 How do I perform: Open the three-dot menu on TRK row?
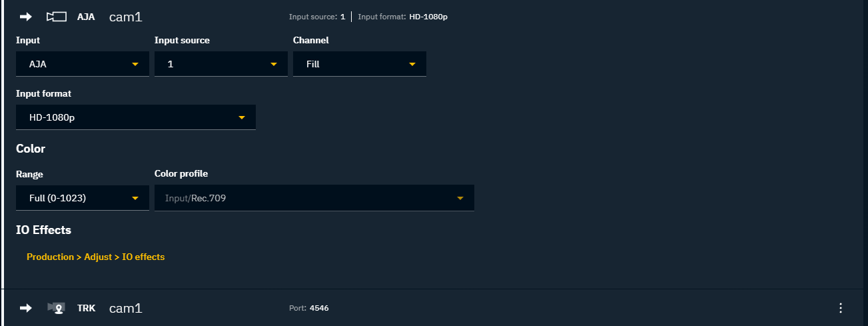click(841, 308)
